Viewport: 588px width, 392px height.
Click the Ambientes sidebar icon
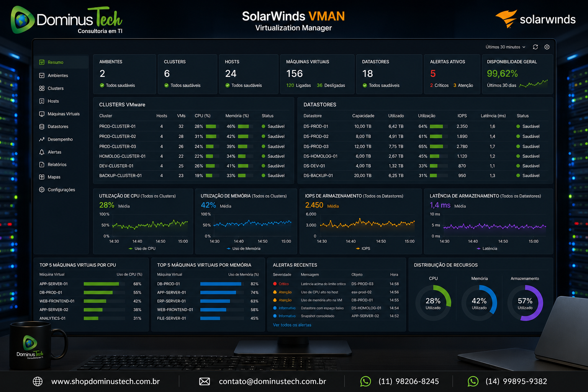coord(42,75)
